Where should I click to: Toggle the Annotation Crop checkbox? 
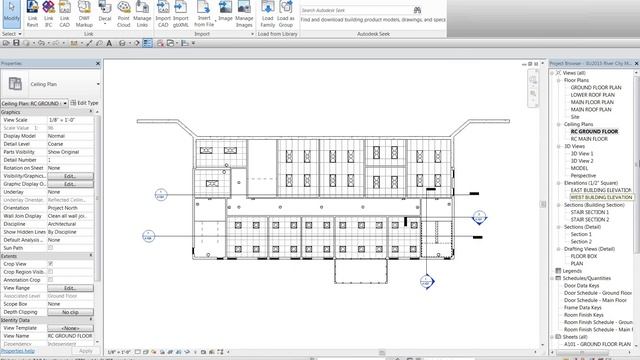coord(51,280)
